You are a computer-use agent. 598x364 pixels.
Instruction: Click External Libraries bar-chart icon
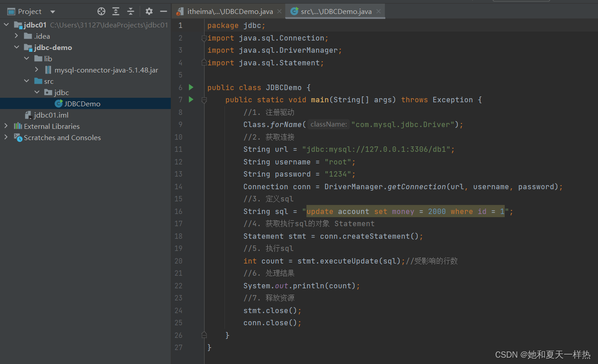point(18,126)
